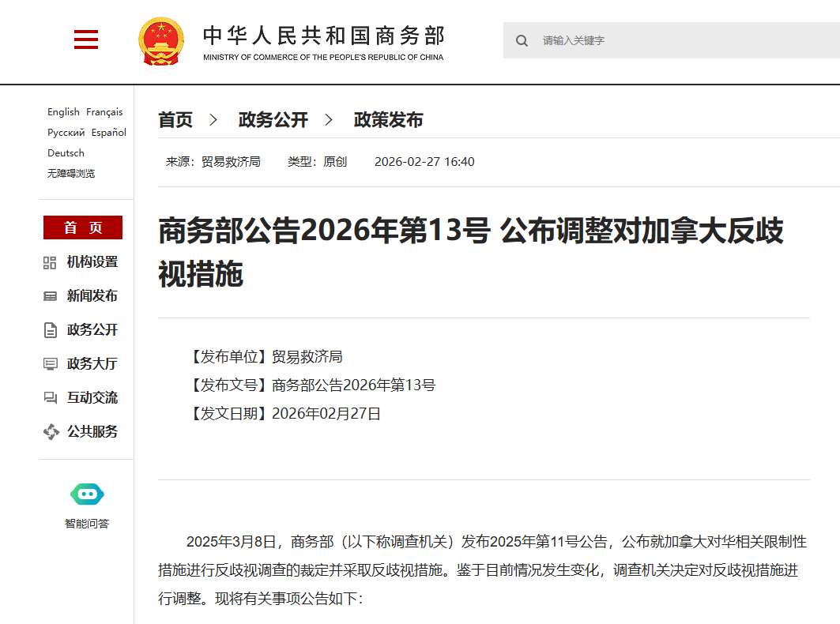The width and height of the screenshot is (840, 624).
Task: Type in the 请输入关键字 search field
Action: point(680,40)
